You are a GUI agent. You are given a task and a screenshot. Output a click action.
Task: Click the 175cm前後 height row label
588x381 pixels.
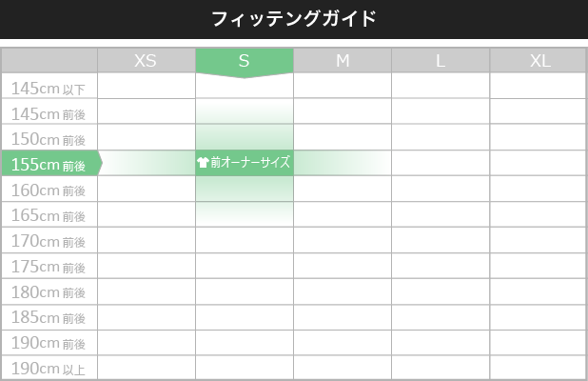pyautogui.click(x=49, y=266)
